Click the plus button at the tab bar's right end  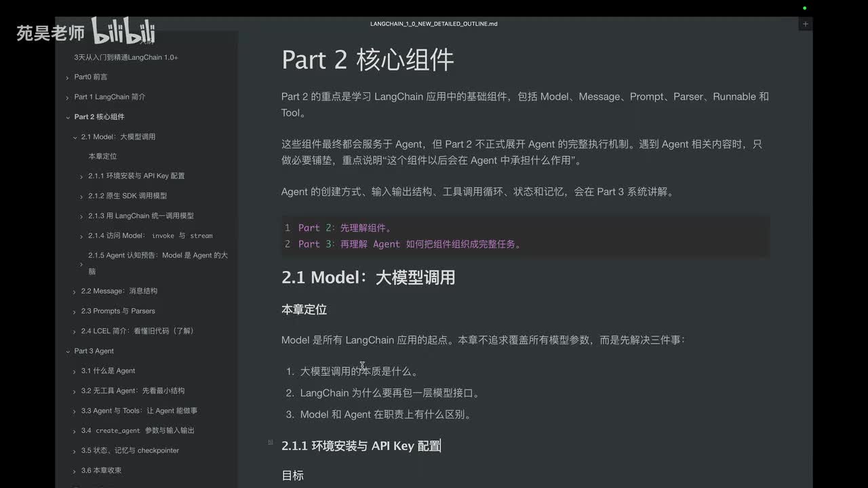tap(805, 24)
